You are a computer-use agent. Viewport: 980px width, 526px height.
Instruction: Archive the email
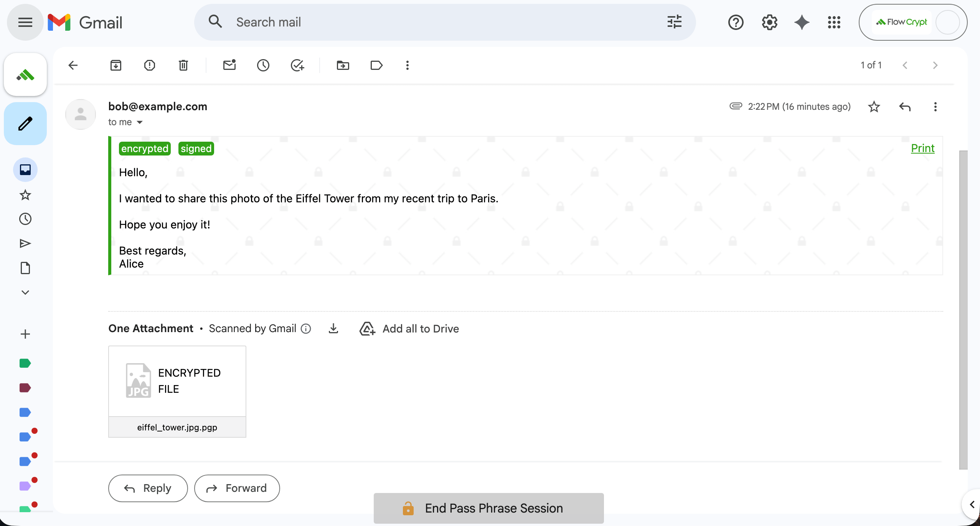coord(116,65)
